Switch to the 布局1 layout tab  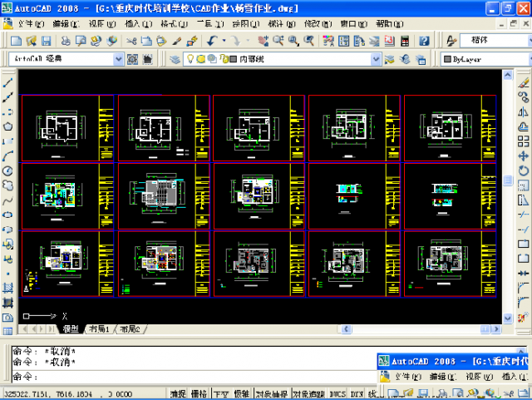[99, 329]
